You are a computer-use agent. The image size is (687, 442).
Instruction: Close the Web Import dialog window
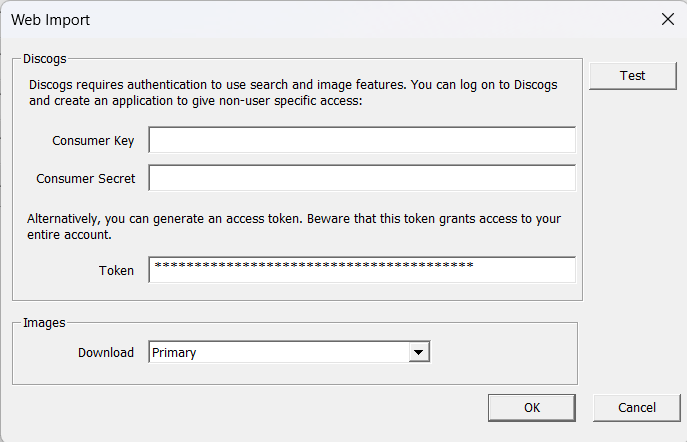[x=668, y=19]
